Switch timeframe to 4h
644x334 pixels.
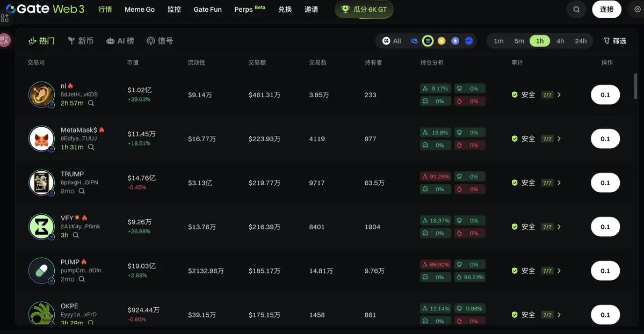tap(560, 41)
